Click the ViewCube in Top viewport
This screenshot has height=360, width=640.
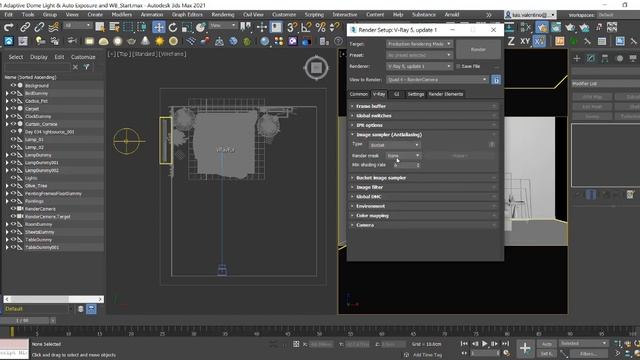(x=316, y=68)
